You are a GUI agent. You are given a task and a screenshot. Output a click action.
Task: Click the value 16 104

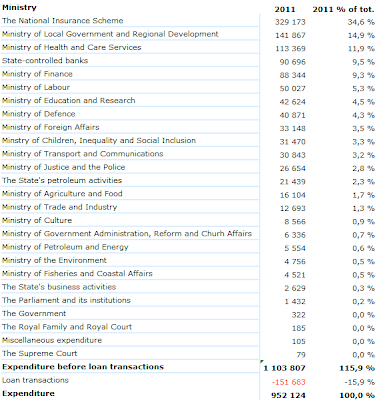click(293, 196)
